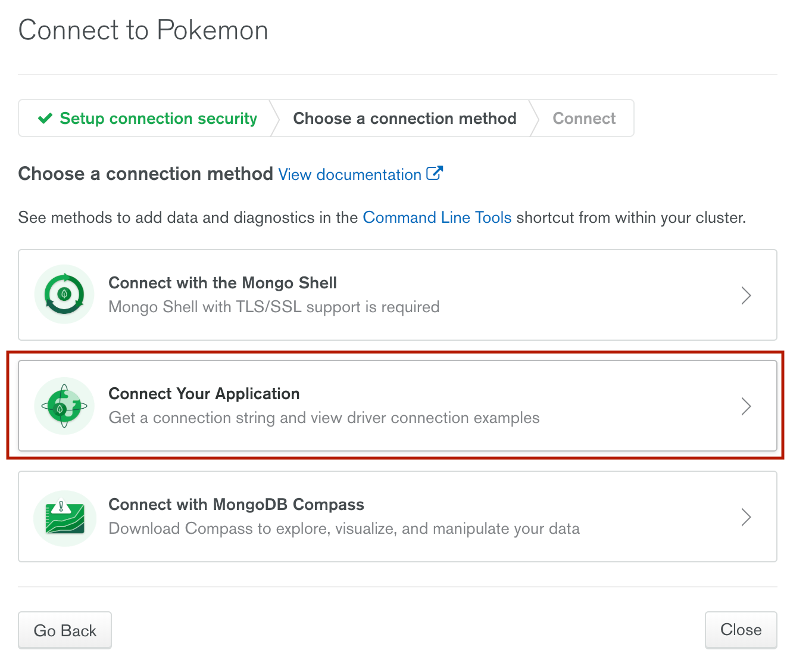Expand Connect Your Application with its chevron arrow
The width and height of the screenshot is (812, 672).
(746, 406)
